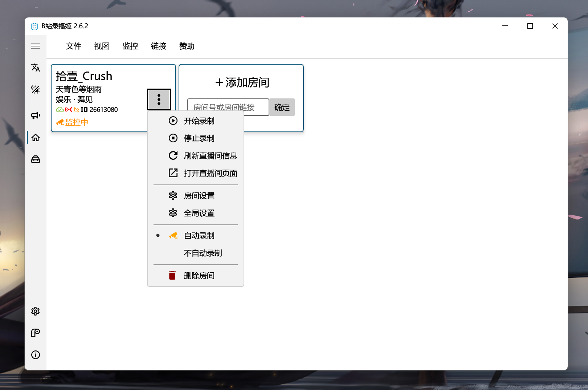Open the 赞助 menu
The width and height of the screenshot is (588, 390).
187,46
